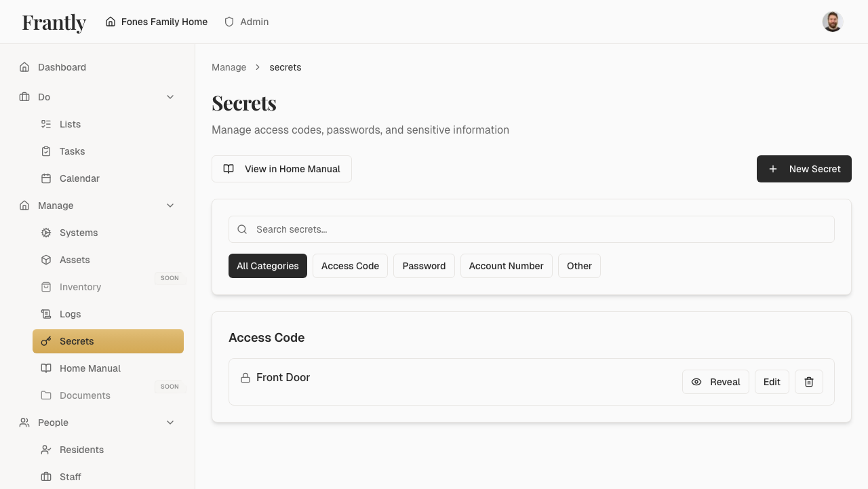This screenshot has width=868, height=489.
Task: Click the lock icon beside Front Door
Action: [x=245, y=377]
